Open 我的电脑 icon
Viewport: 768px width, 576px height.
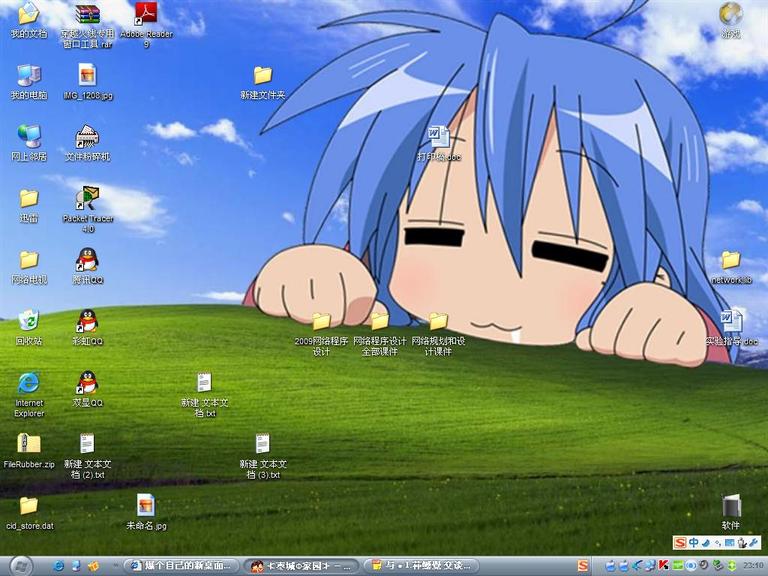[29, 82]
